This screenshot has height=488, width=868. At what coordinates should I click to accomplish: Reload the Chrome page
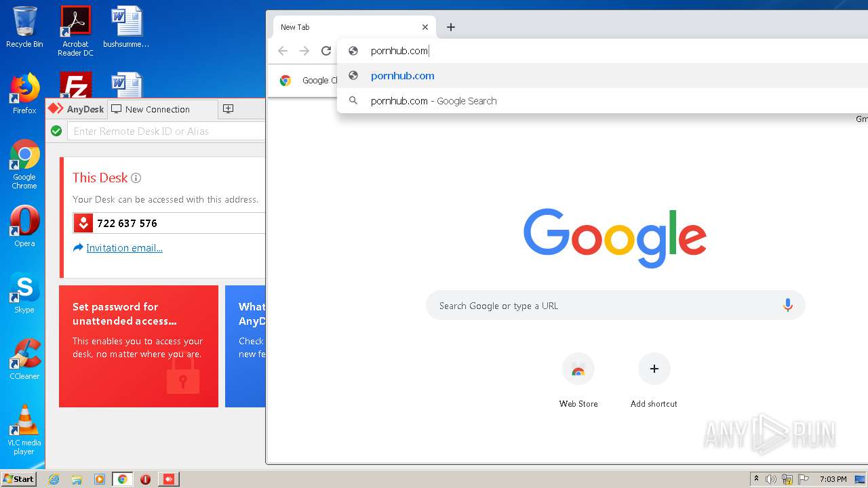pos(326,51)
